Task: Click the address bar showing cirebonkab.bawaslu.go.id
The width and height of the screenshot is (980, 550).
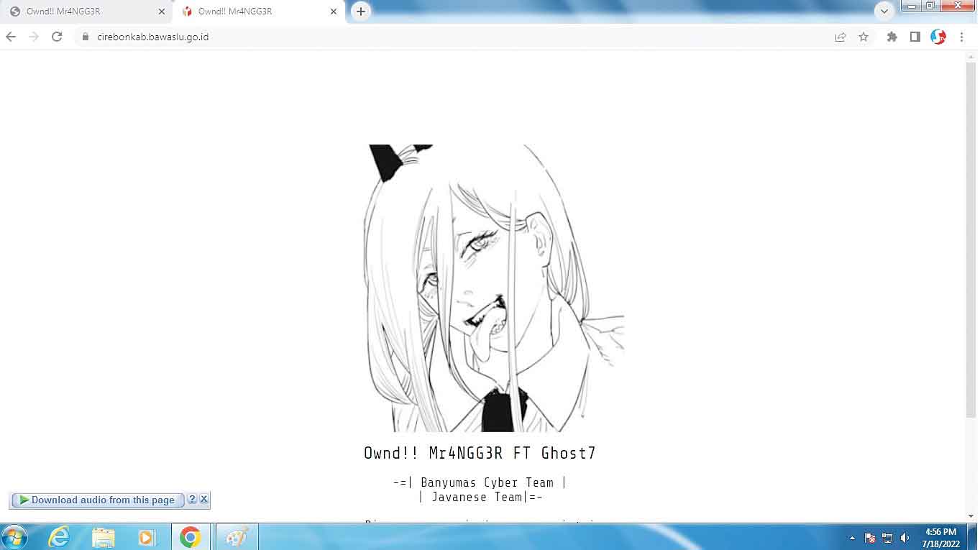Action: click(460, 37)
